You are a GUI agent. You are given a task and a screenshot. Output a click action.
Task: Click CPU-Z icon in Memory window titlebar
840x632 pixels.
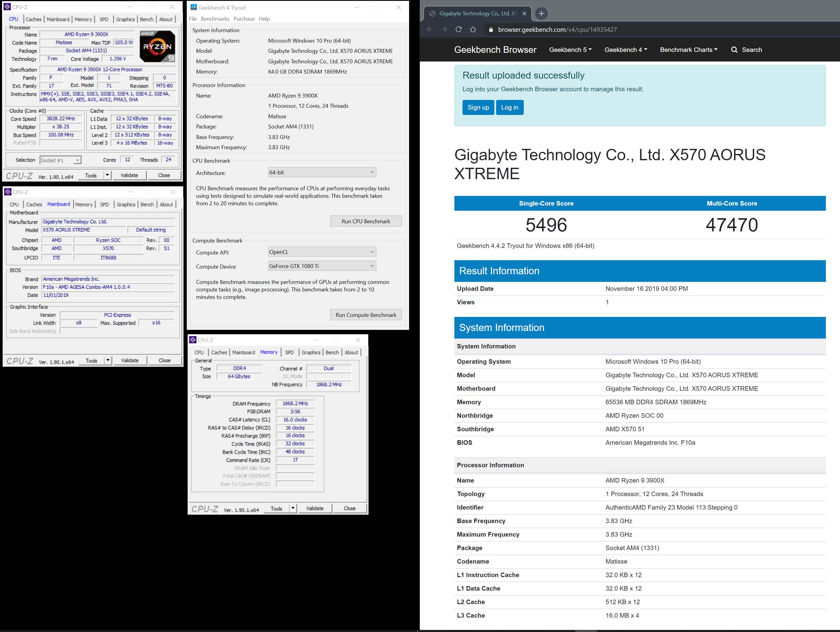coord(193,340)
